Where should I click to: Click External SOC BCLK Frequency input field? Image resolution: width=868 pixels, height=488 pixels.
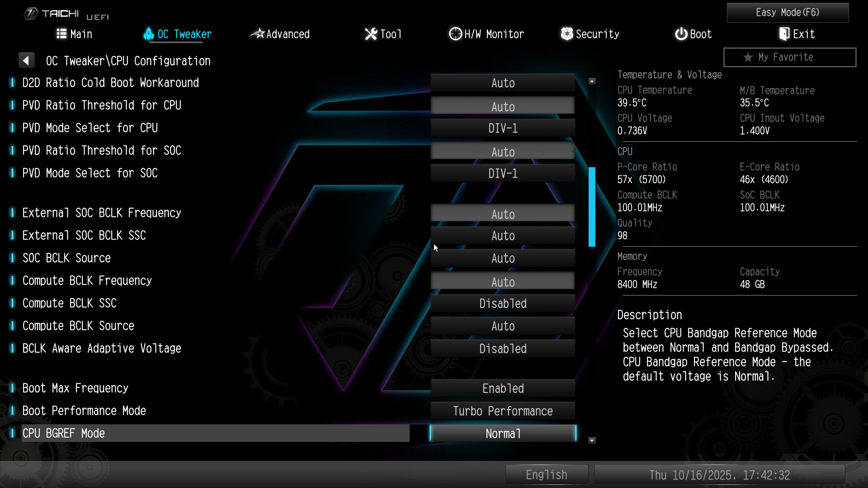(x=503, y=214)
